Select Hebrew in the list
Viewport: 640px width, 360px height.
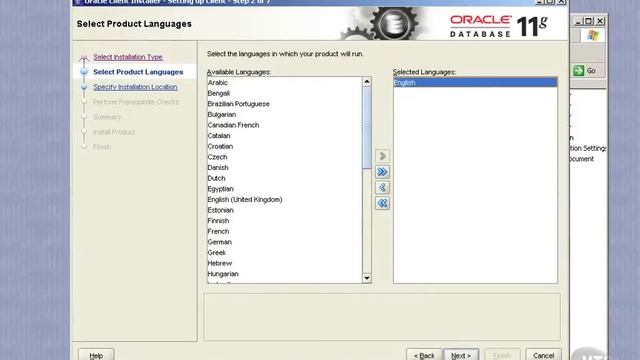[x=284, y=263]
